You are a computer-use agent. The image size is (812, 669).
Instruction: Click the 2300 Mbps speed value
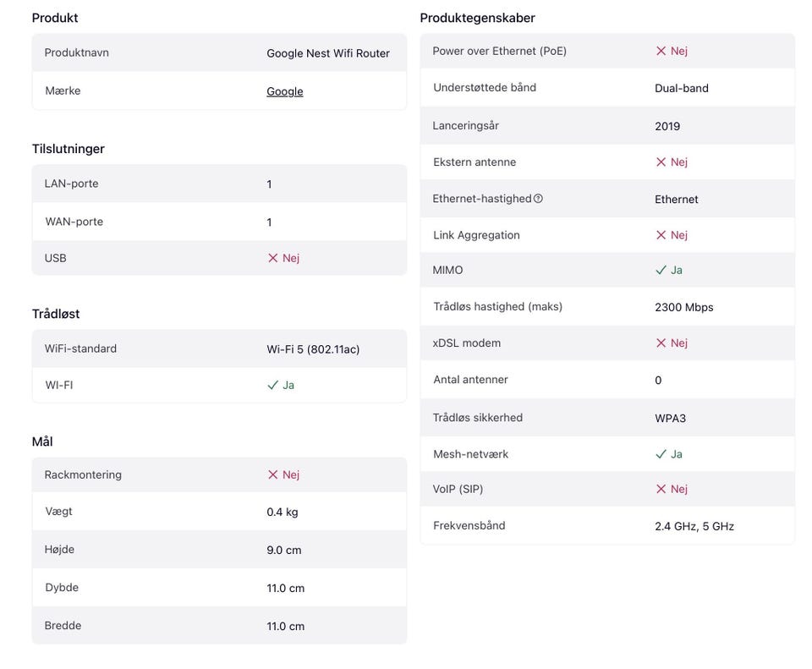(683, 307)
